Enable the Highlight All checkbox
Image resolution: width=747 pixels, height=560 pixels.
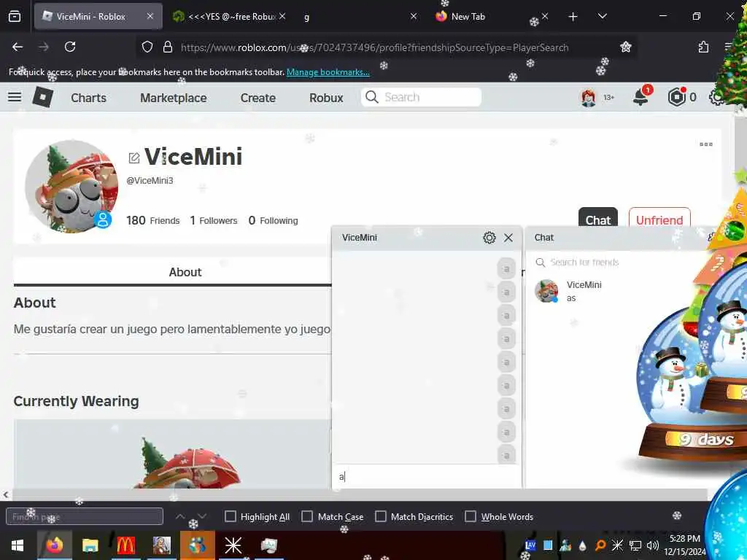(230, 517)
